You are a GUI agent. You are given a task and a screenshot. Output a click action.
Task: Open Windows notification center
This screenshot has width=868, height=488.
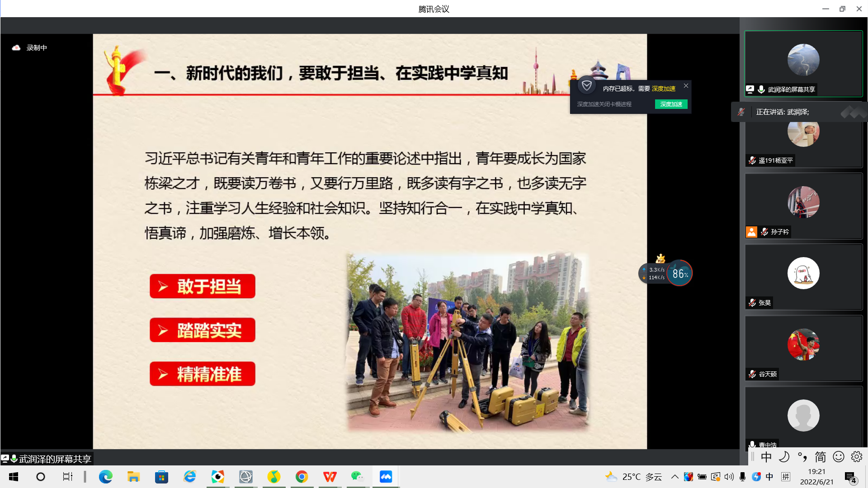click(850, 477)
